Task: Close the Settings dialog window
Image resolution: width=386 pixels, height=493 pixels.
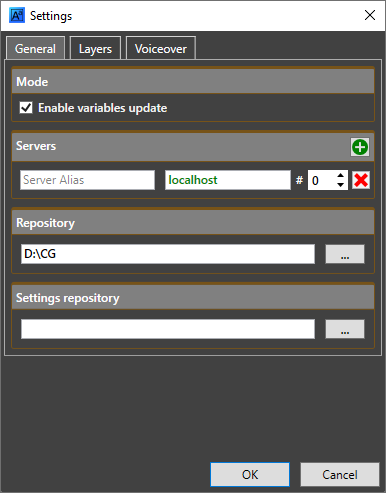Action: [370, 15]
